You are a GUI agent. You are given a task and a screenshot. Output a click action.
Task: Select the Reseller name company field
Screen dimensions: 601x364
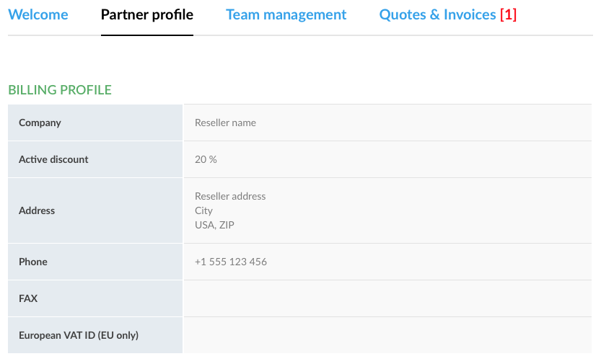pyautogui.click(x=225, y=123)
